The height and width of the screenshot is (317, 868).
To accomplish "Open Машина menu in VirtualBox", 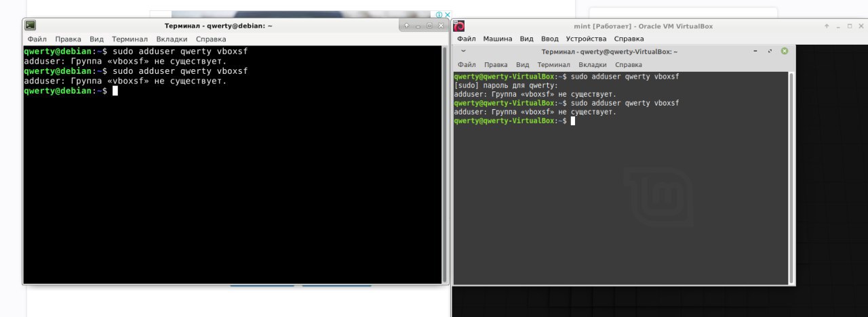I will tap(498, 39).
